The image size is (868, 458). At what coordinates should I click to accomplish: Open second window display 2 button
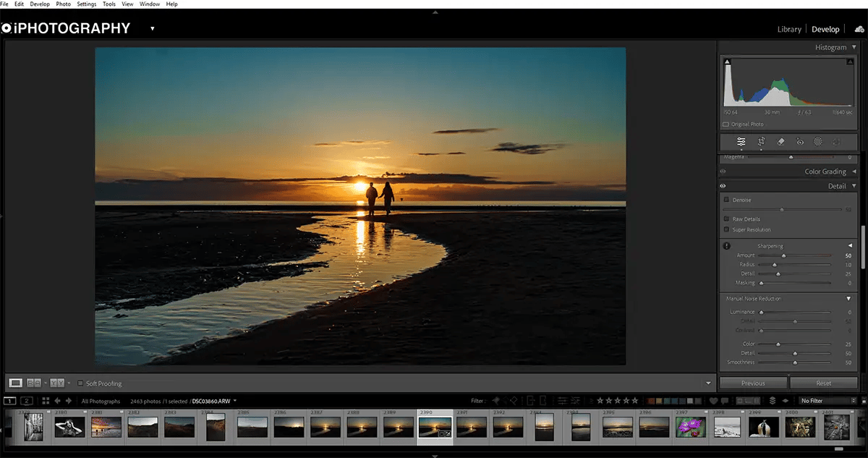click(x=27, y=401)
